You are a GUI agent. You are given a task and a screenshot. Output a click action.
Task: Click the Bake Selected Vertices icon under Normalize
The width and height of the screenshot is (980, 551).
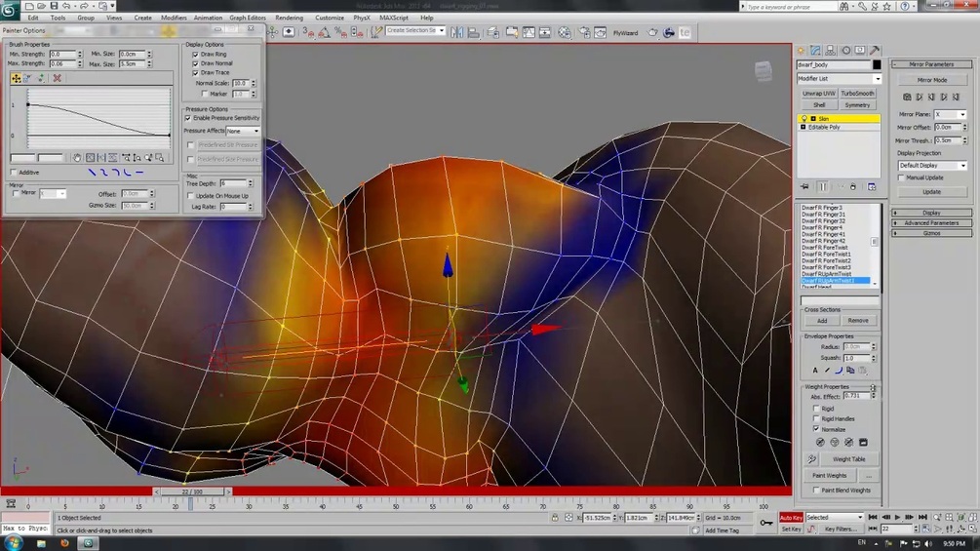click(863, 443)
